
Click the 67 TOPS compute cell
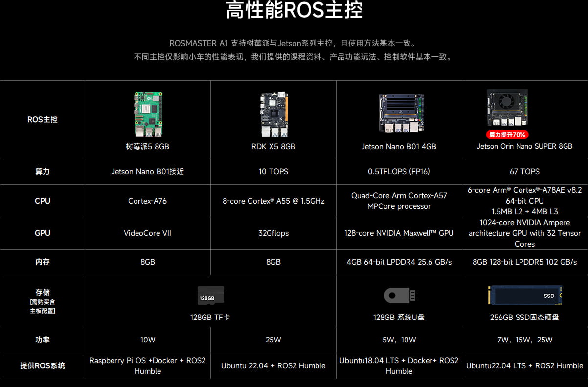tap(524, 172)
